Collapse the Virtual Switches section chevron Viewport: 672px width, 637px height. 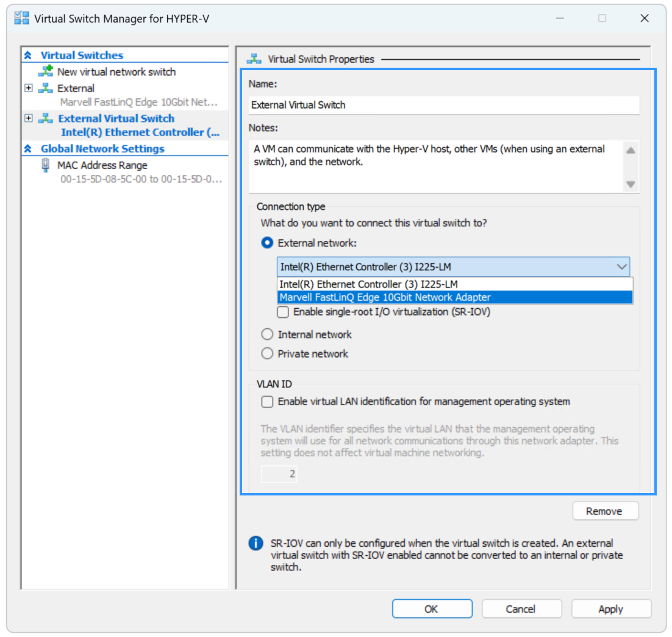pyautogui.click(x=27, y=56)
